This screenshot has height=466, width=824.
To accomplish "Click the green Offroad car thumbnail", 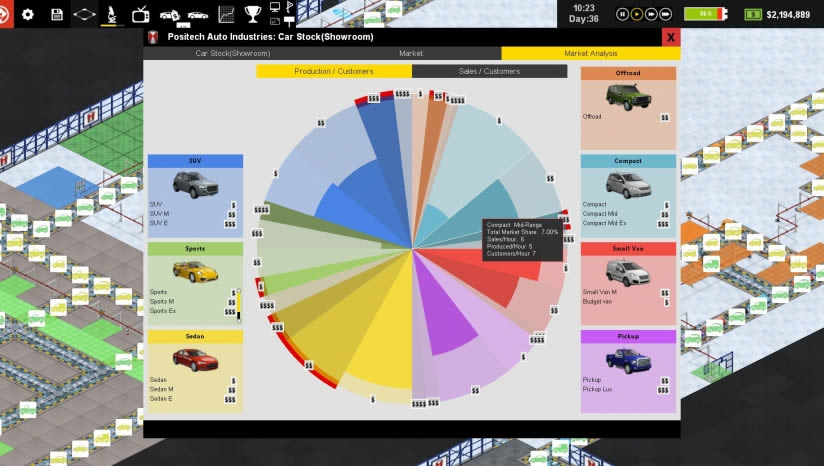I will pyautogui.click(x=628, y=97).
